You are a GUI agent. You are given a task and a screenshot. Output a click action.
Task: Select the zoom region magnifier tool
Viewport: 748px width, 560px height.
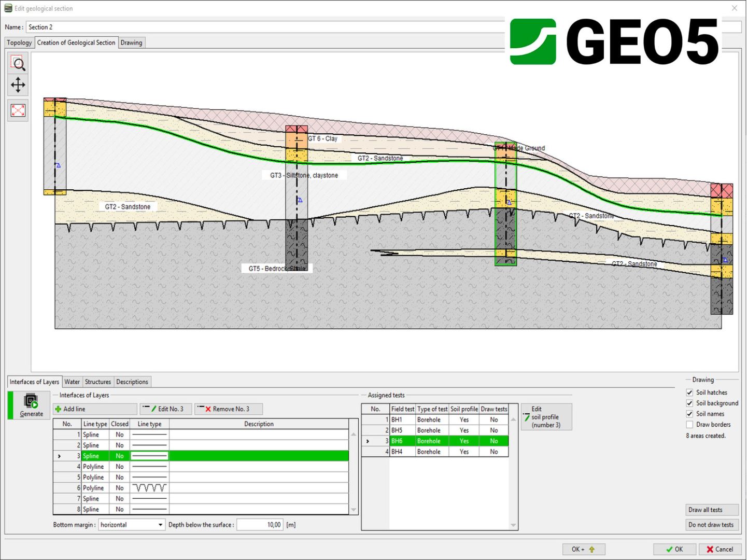(x=18, y=64)
